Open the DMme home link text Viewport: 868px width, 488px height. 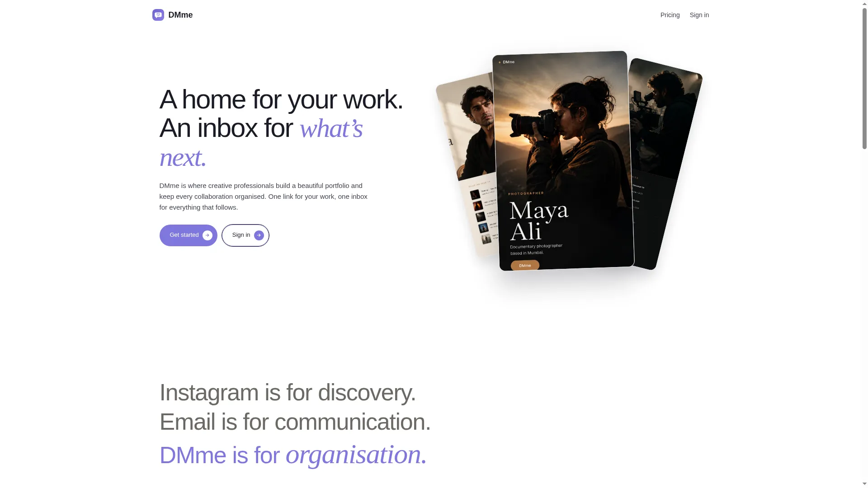[180, 15]
